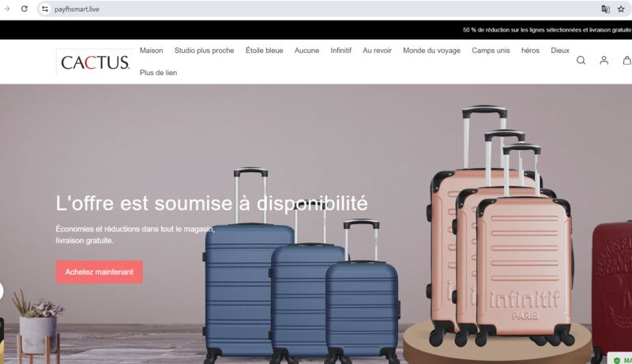Click the CACTUS logo

[95, 62]
